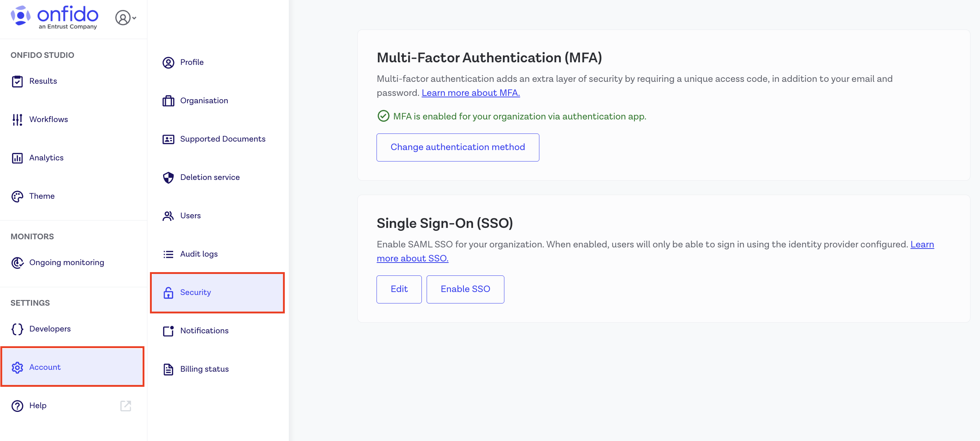
Task: Go to the Deletion service label
Action: [210, 177]
